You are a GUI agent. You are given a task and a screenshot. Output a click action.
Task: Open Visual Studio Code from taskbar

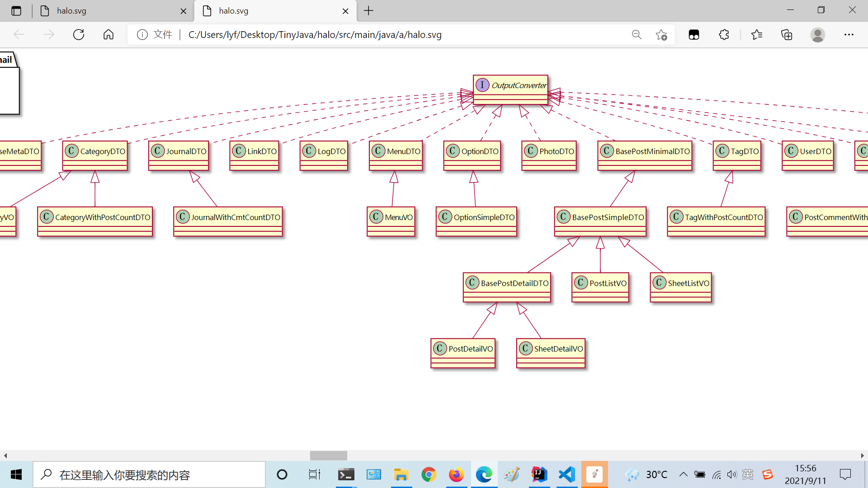coord(566,474)
